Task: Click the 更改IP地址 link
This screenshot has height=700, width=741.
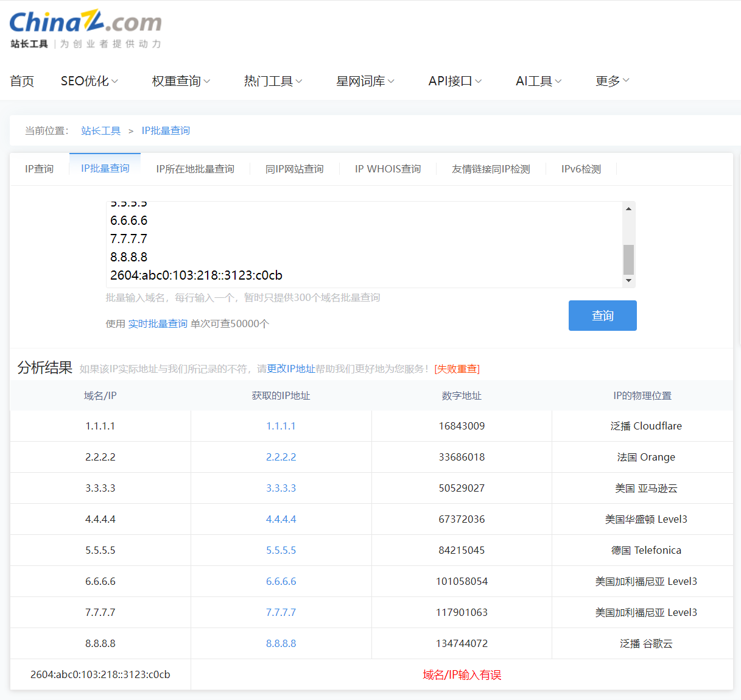Action: pos(291,369)
